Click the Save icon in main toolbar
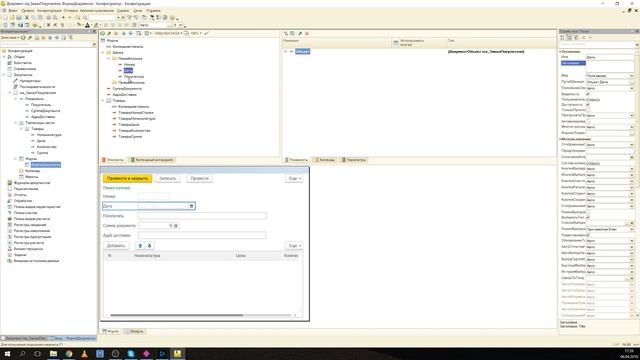Viewport: 640px width, 360px height. (x=19, y=18)
